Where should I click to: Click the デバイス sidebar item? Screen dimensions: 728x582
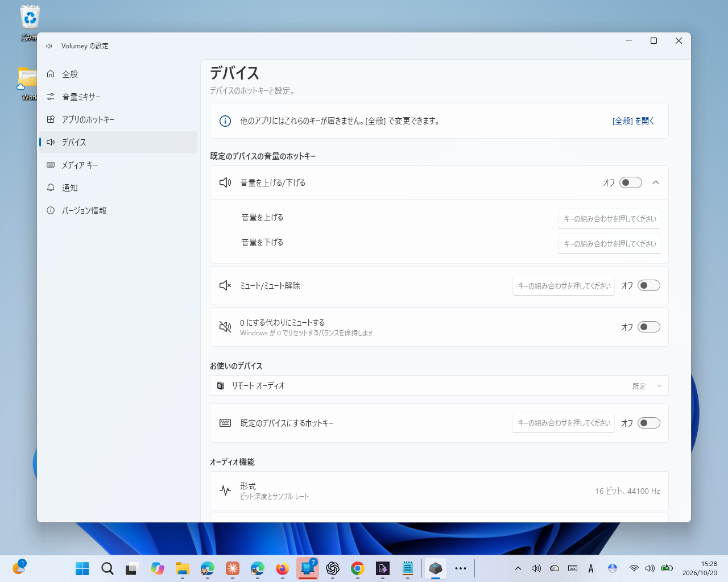pos(118,142)
